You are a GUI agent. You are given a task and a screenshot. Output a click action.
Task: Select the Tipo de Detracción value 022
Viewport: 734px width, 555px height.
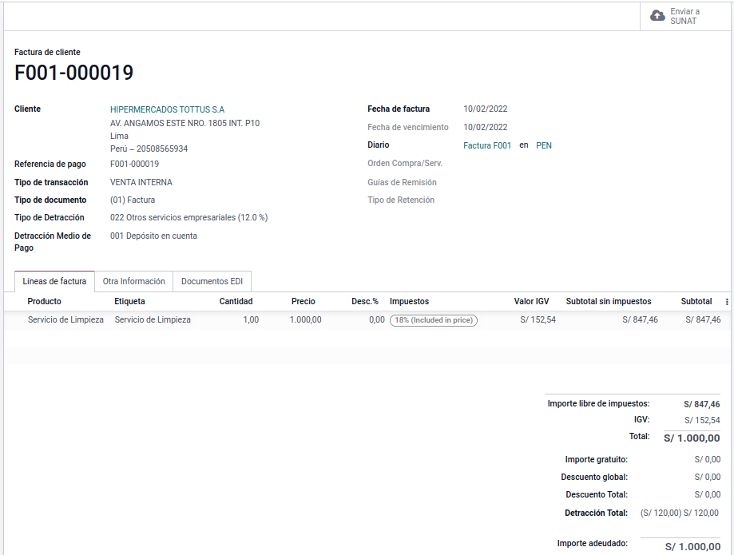tap(188, 217)
